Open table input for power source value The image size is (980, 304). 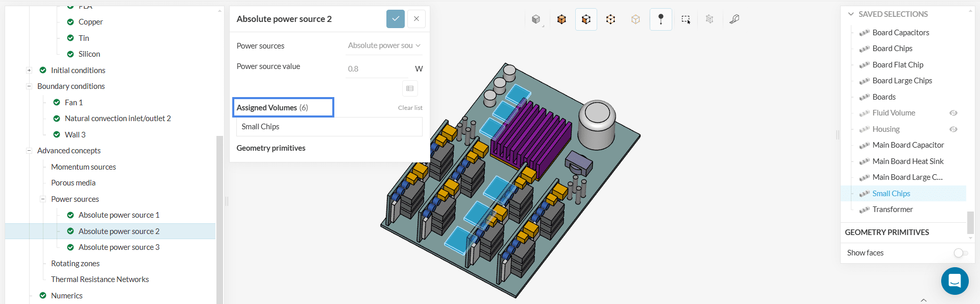410,88
